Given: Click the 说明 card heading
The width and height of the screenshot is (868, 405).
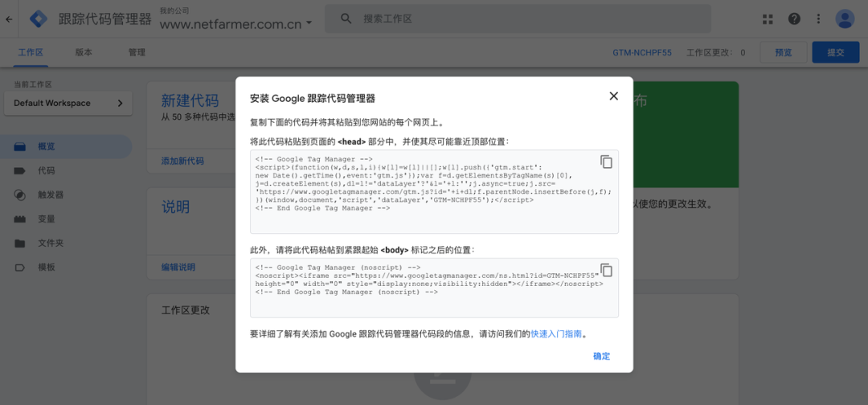Looking at the screenshot, I should pyautogui.click(x=175, y=207).
